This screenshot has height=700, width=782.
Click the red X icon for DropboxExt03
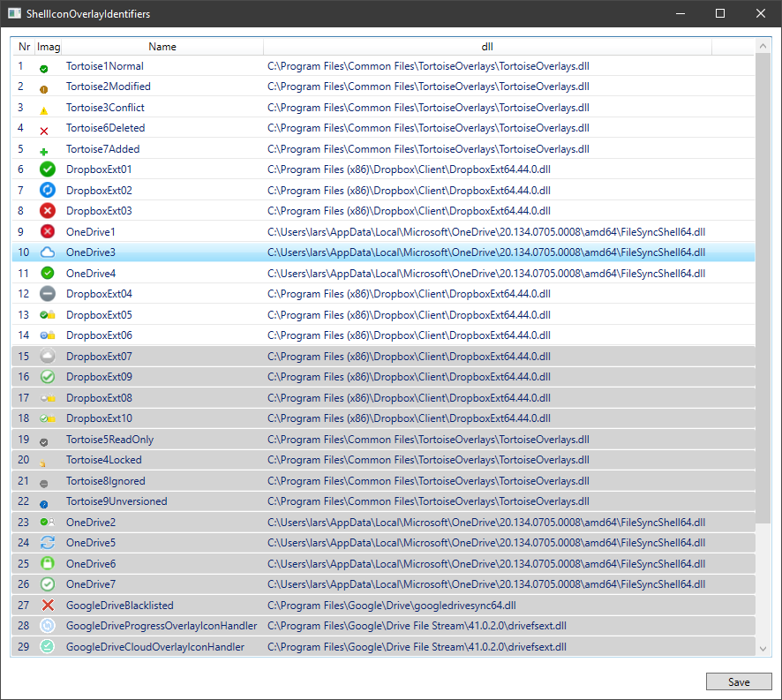click(x=48, y=211)
